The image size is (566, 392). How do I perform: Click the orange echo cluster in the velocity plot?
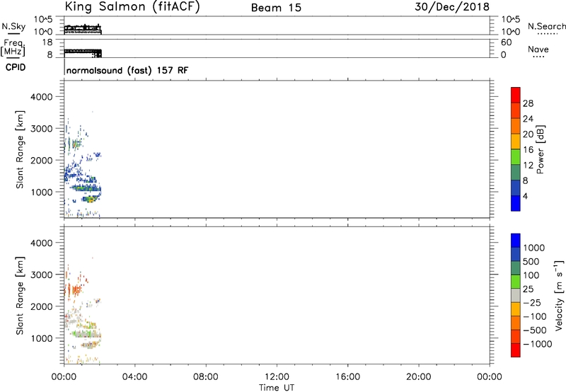click(x=74, y=289)
